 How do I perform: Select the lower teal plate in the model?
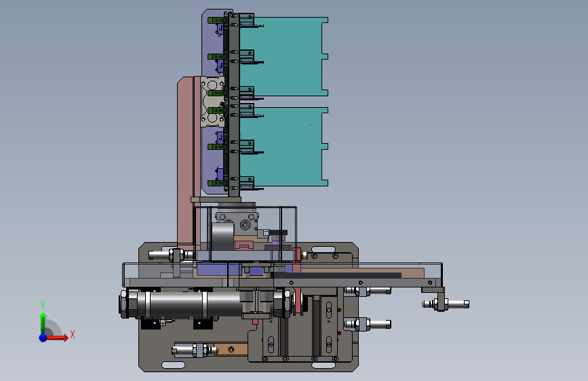pos(283,146)
